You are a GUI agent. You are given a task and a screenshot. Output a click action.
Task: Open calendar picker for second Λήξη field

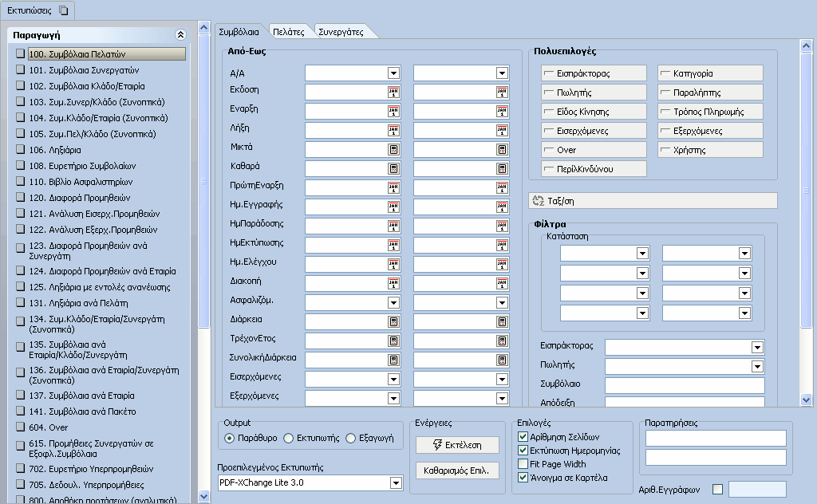[502, 130]
